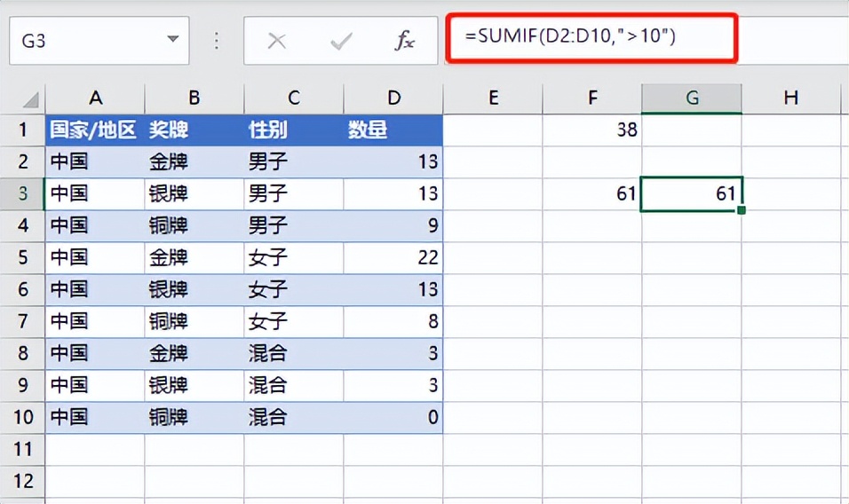Screen dimensions: 849x504
Task: Select cell A10 中国 in row 10
Action: pyautogui.click(x=95, y=417)
